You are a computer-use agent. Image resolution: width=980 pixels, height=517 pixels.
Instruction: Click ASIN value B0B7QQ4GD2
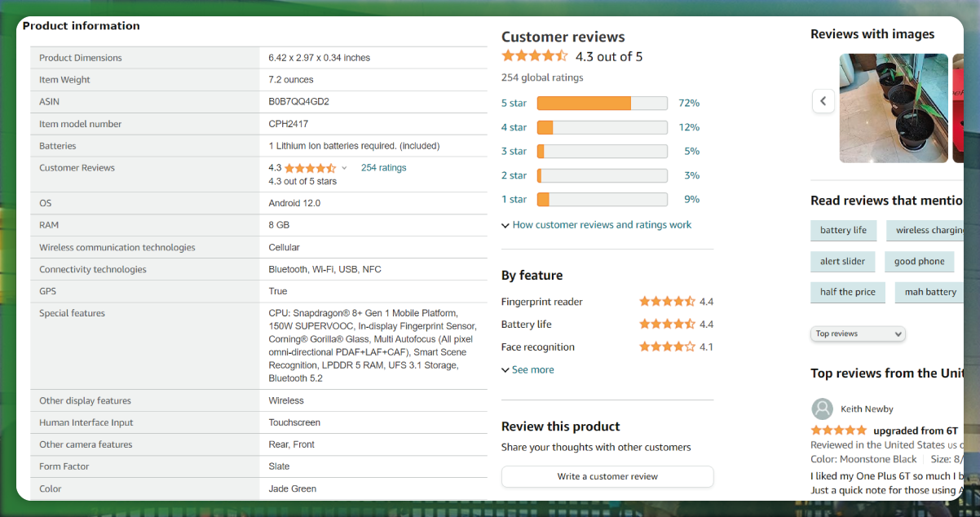tap(298, 102)
